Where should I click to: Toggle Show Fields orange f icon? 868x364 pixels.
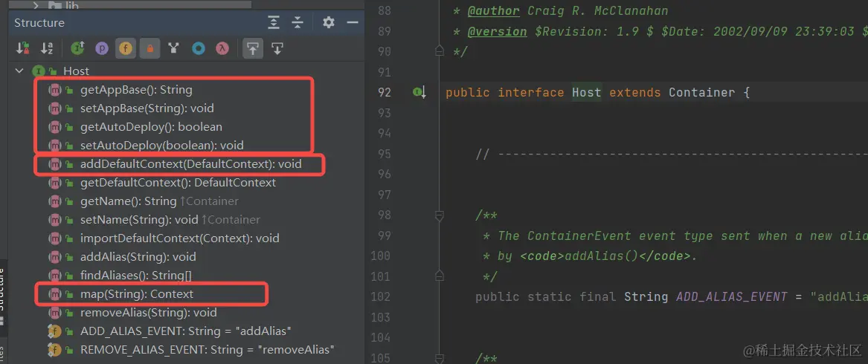[126, 48]
